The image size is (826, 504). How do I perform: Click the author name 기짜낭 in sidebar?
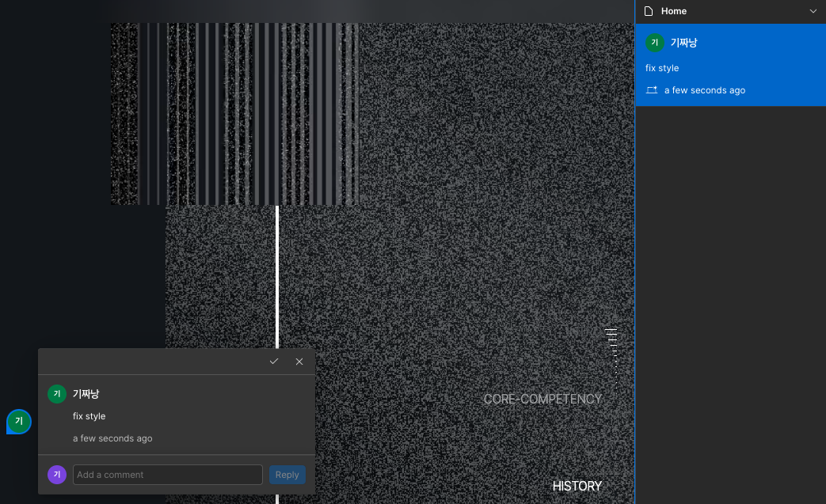[683, 43]
